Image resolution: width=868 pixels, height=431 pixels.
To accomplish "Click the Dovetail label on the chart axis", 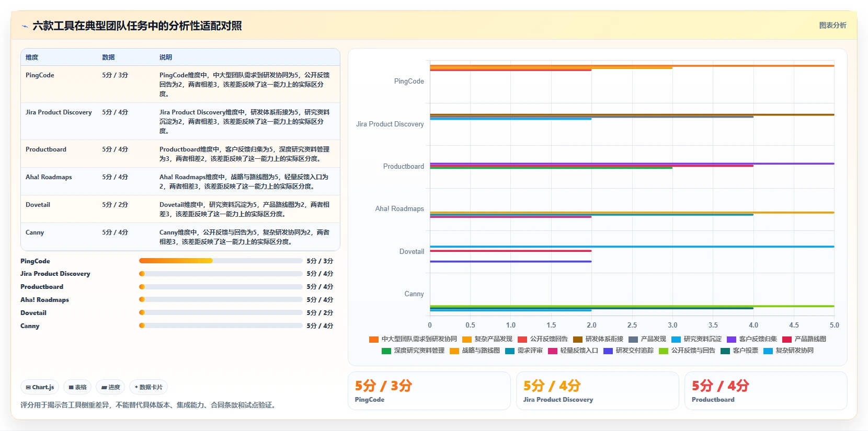I will coord(412,252).
